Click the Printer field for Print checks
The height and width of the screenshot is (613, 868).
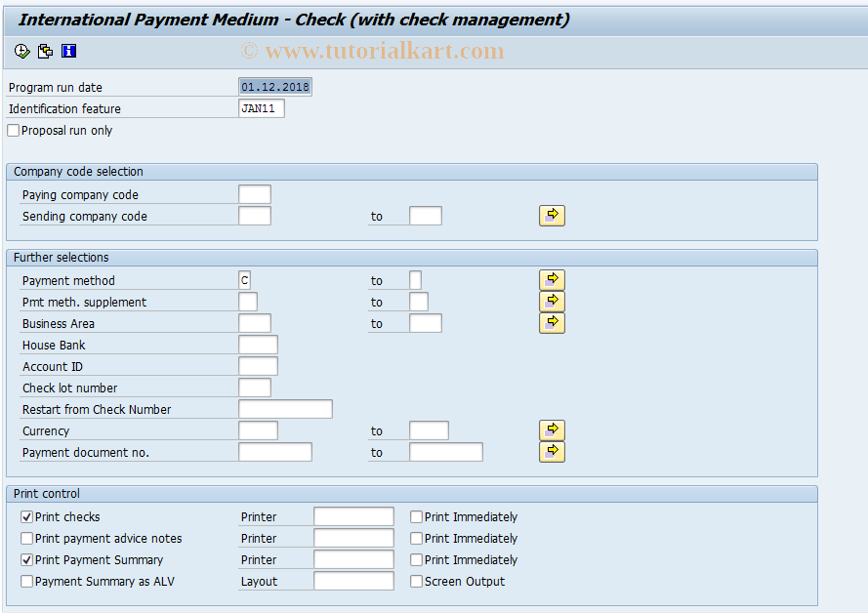[x=353, y=516]
